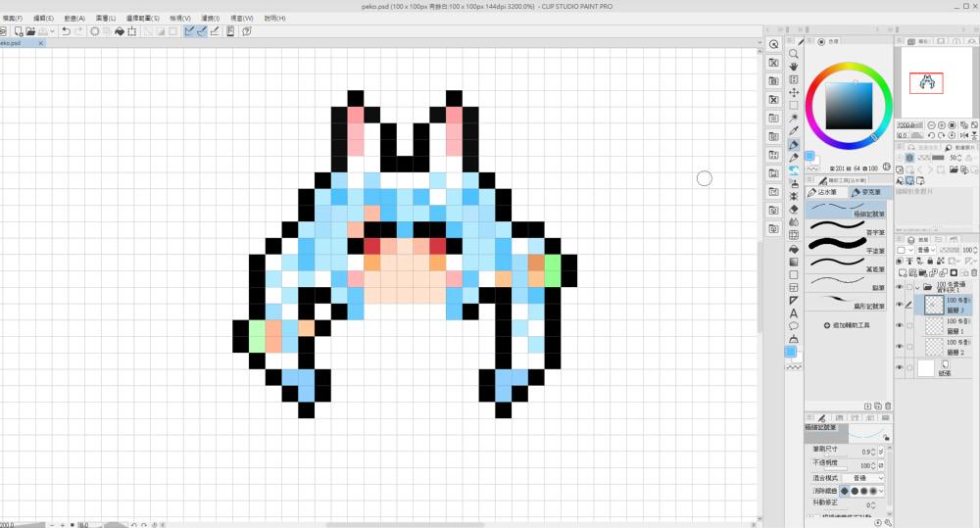Screen dimensions: 980x528
Task: Hide the 紙張 paper layer
Action: (900, 367)
